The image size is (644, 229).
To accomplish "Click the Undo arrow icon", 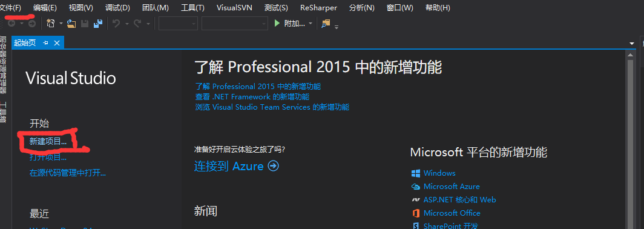I will (x=117, y=24).
